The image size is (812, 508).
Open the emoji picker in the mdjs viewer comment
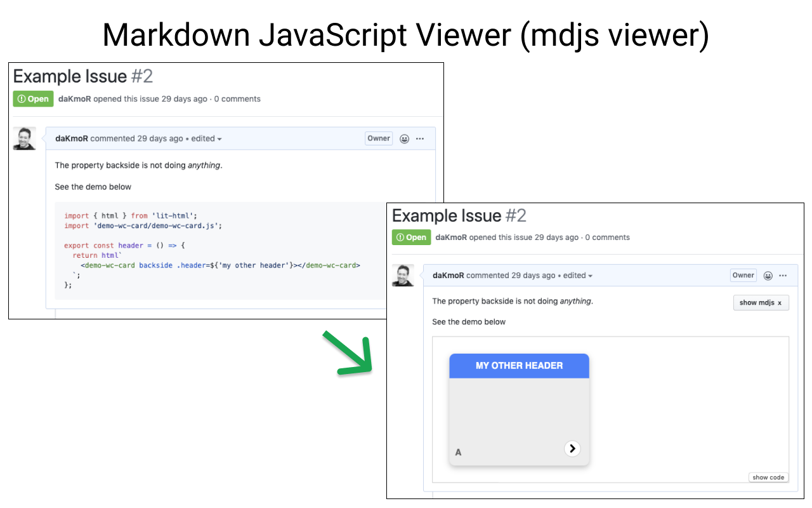click(x=768, y=276)
